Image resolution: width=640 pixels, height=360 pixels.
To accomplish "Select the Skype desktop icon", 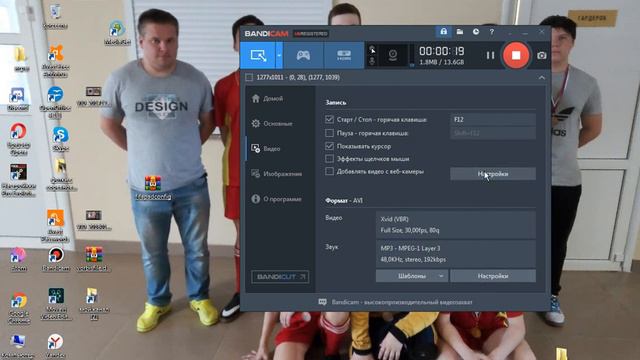I will point(60,139).
